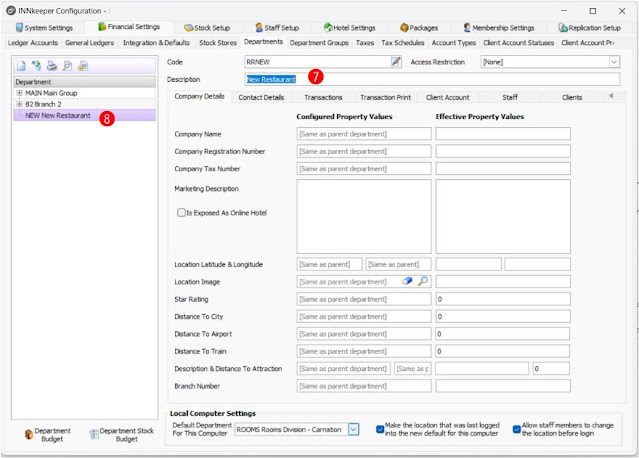
Task: Click the configured Company Tax Number field
Action: click(x=364, y=168)
